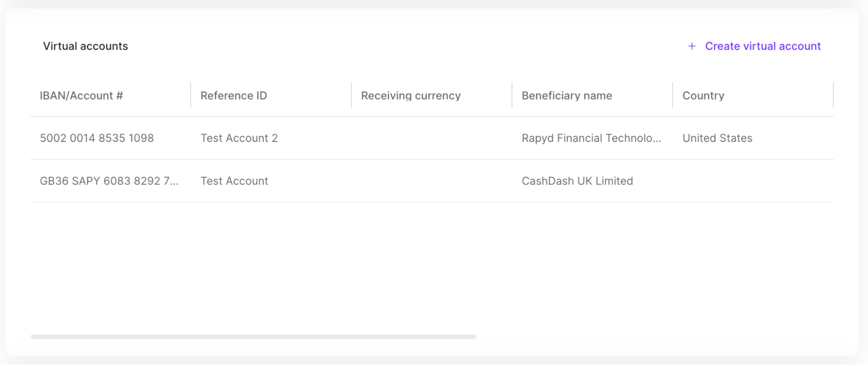Click the empty Receiving currency cell in first row
Viewport: 868px width, 365px height.
coord(431,138)
